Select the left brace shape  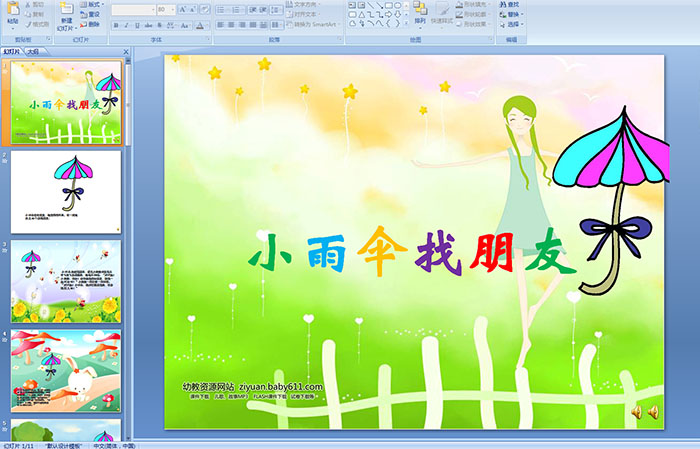(388, 23)
